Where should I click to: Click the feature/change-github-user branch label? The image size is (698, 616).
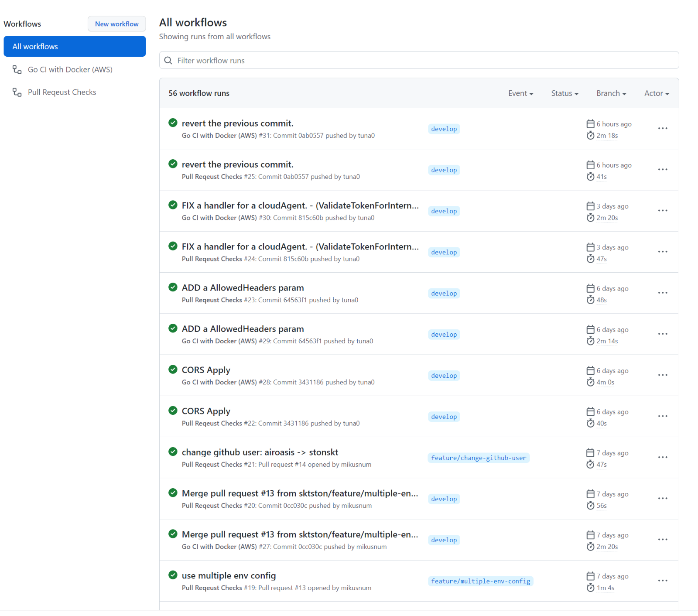[x=479, y=458]
